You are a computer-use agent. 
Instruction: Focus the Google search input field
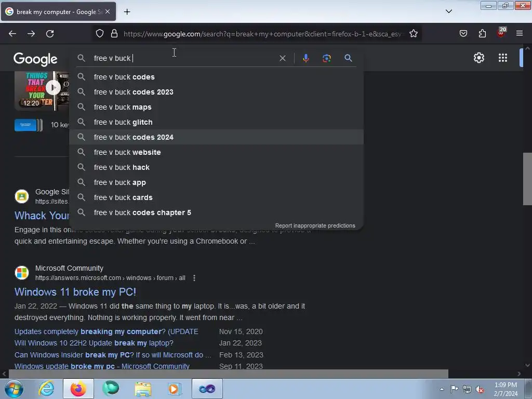pos(183,58)
